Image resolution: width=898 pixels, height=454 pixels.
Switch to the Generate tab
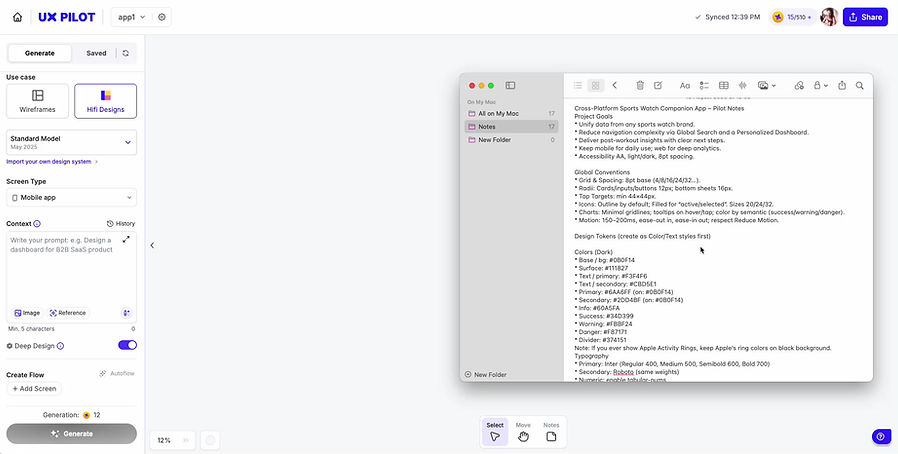(x=40, y=53)
